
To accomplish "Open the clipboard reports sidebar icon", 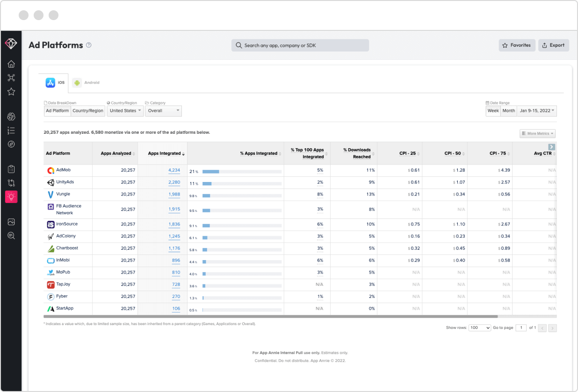I will (x=11, y=169).
